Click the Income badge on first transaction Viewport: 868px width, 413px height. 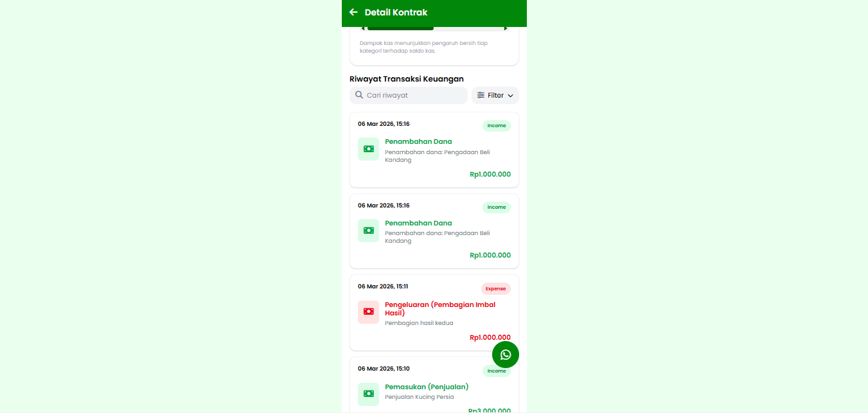tap(497, 126)
